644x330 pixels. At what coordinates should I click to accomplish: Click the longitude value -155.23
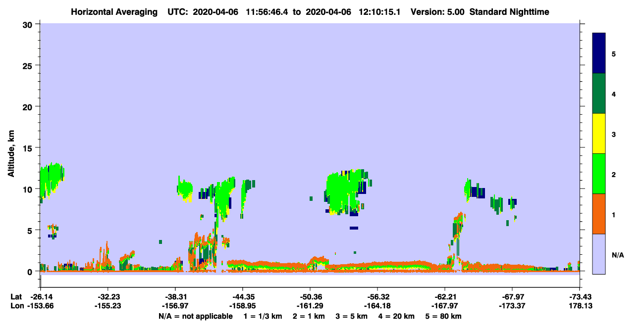coord(107,306)
